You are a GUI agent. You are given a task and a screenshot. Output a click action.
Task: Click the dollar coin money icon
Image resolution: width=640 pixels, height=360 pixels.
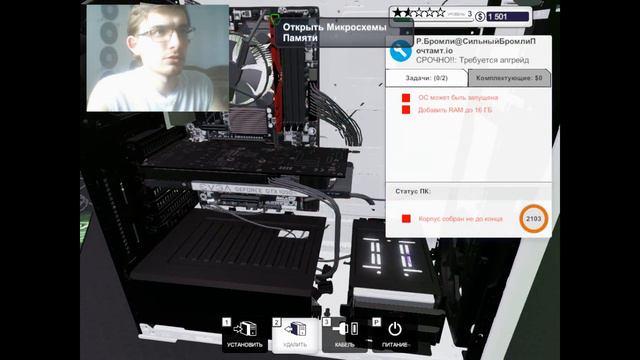coord(480,17)
